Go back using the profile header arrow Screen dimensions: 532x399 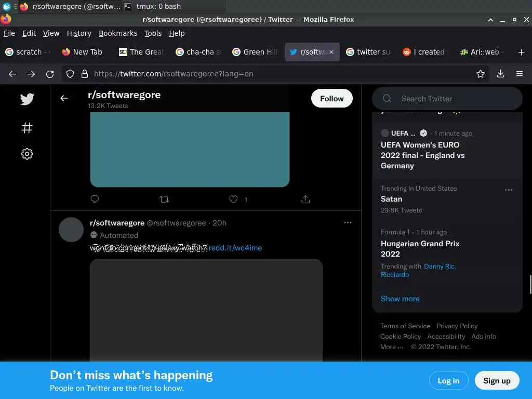coord(64,98)
